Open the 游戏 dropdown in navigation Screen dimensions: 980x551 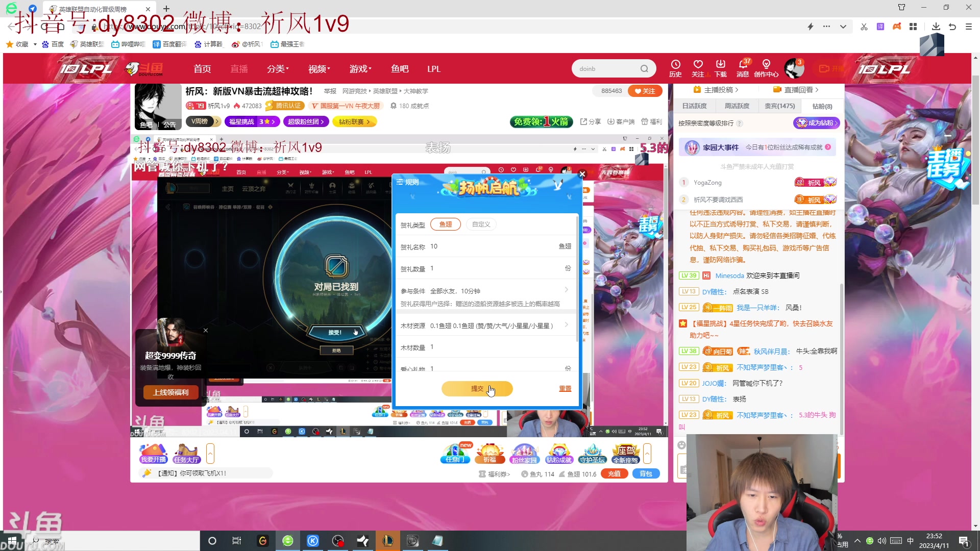click(x=361, y=68)
